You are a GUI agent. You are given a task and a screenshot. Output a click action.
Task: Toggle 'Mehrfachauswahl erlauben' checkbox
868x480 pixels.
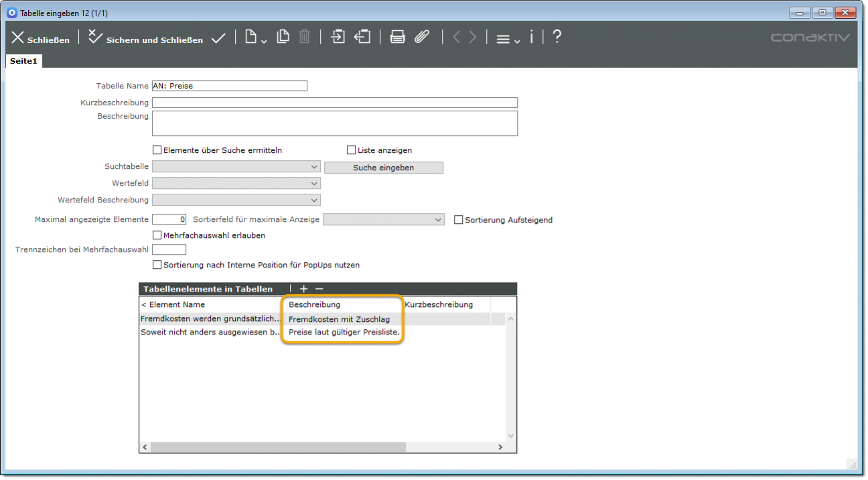tap(157, 235)
